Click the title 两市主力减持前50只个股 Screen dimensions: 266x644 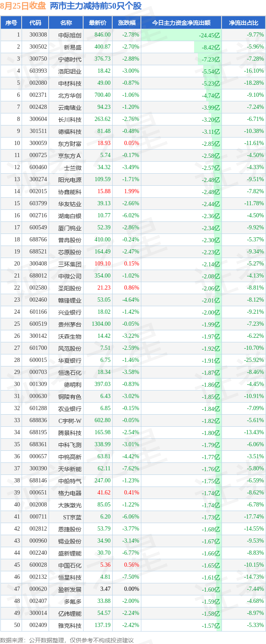[x=96, y=6]
